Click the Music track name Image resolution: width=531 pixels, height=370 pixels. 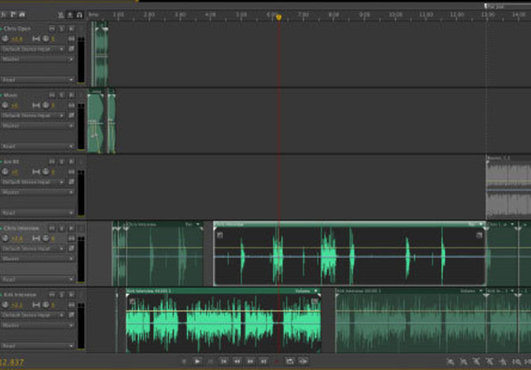[x=10, y=95]
